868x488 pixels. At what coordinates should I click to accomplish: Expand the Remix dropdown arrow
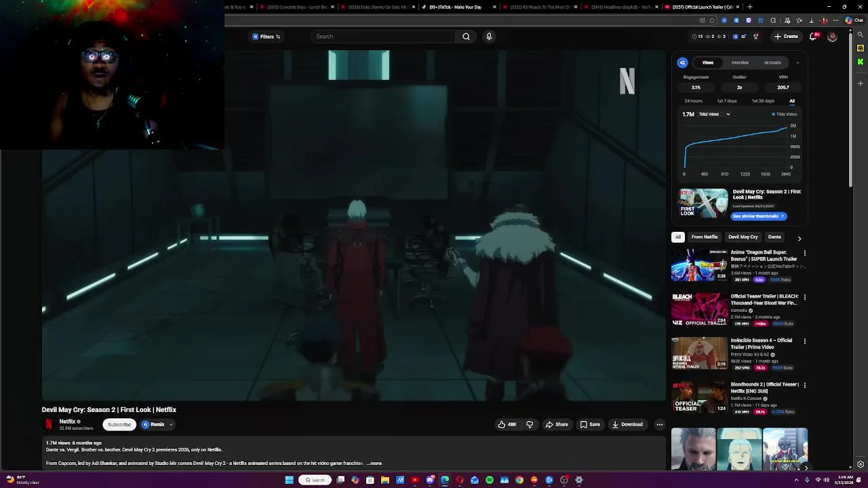pos(171,424)
